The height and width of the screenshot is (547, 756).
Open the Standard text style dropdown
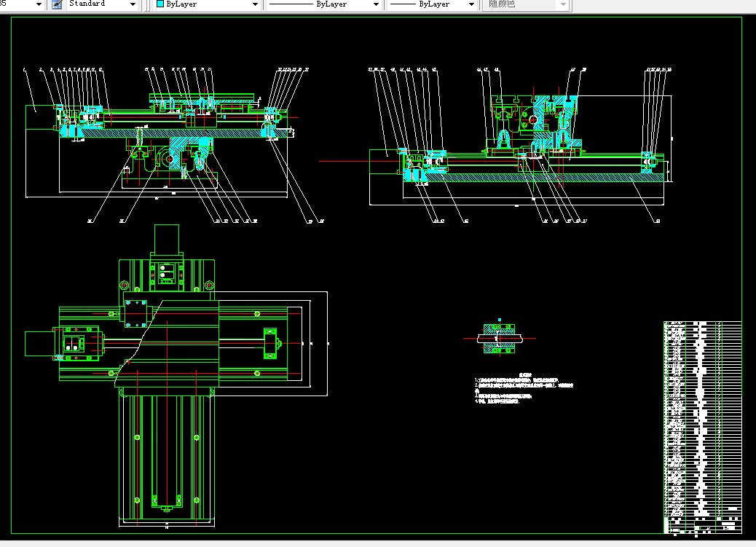102,4
